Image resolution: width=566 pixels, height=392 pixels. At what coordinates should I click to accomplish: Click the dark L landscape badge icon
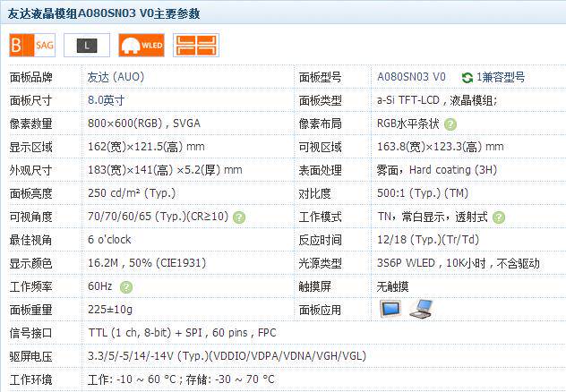[87, 45]
